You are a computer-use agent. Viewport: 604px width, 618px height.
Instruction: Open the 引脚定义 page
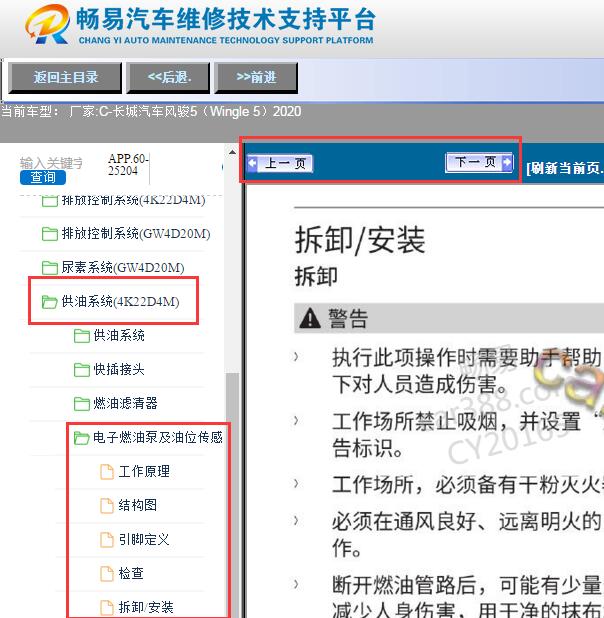[144, 539]
